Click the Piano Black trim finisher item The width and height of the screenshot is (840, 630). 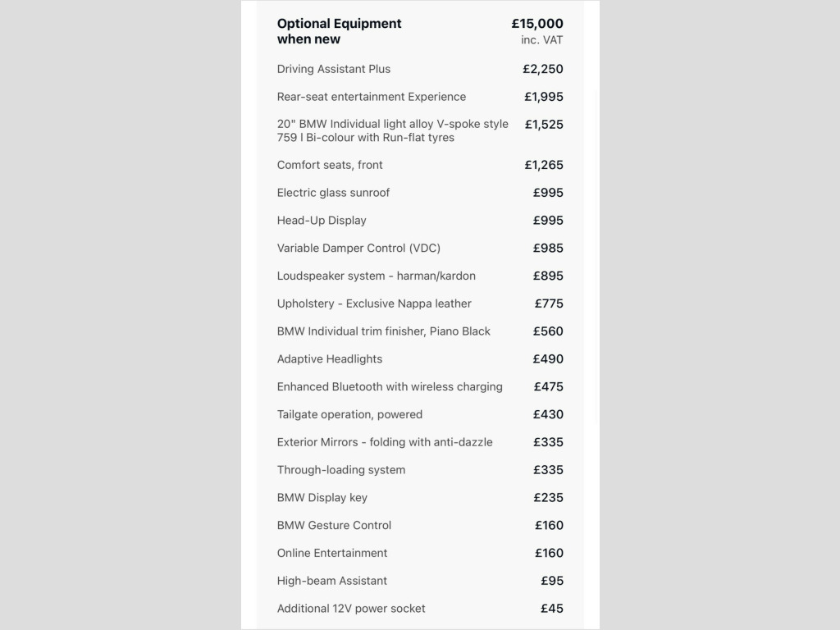(384, 331)
